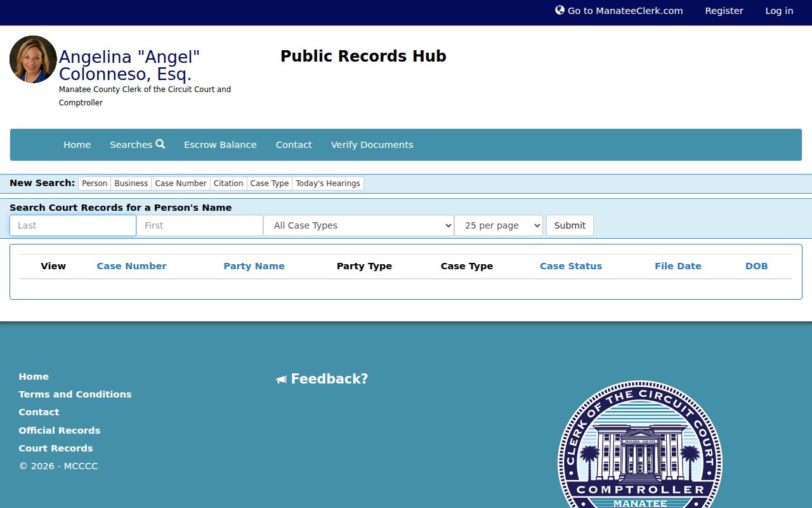Click Log in at top right
812x508 pixels.
pyautogui.click(x=779, y=11)
